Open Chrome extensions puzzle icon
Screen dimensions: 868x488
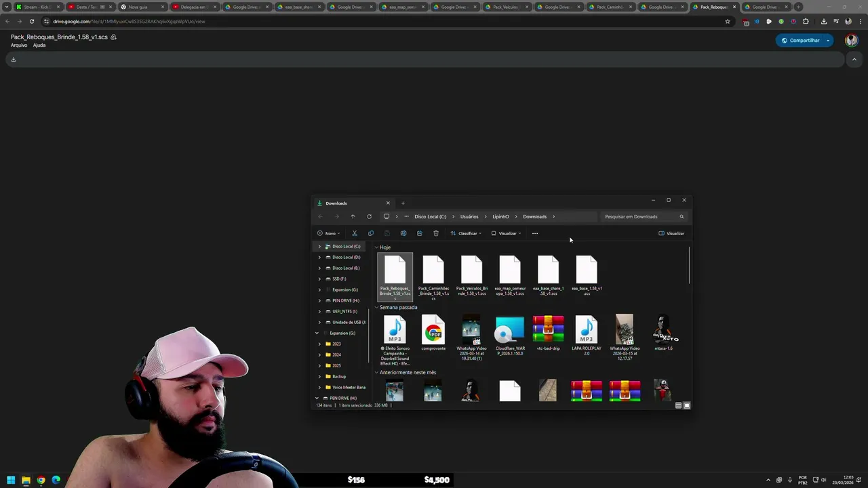pyautogui.click(x=806, y=21)
